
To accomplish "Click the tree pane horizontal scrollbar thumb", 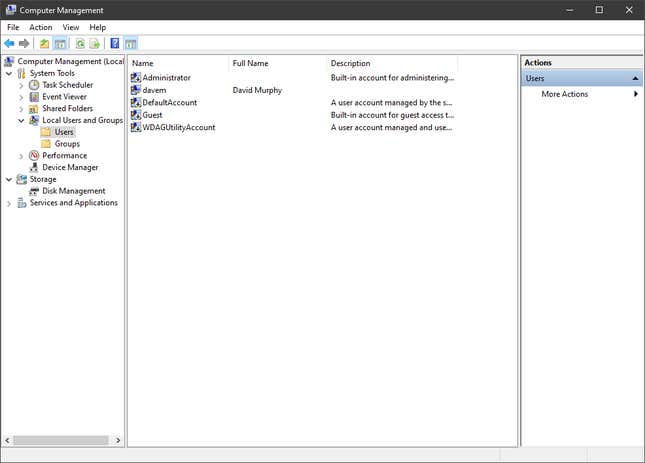I will coord(61,440).
